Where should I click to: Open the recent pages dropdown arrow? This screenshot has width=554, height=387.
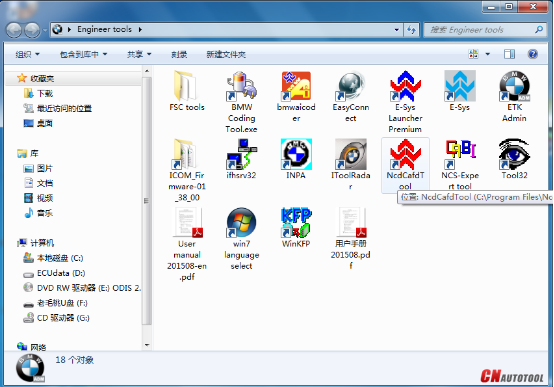click(45, 31)
